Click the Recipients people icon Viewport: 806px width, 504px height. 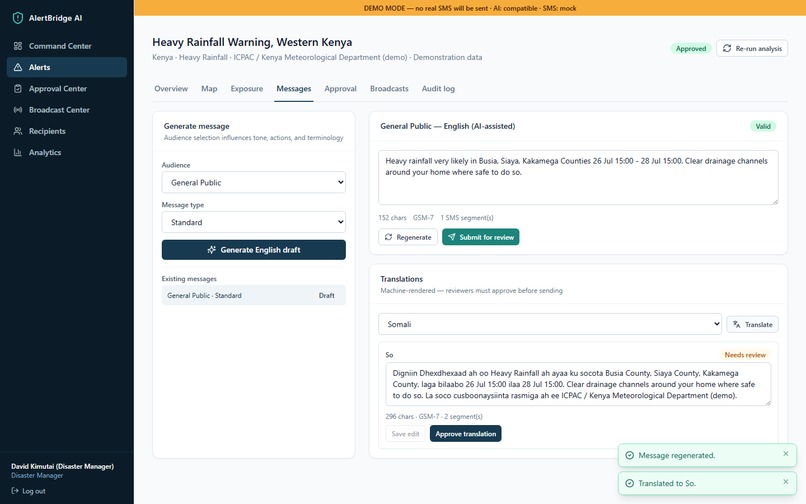(x=18, y=131)
